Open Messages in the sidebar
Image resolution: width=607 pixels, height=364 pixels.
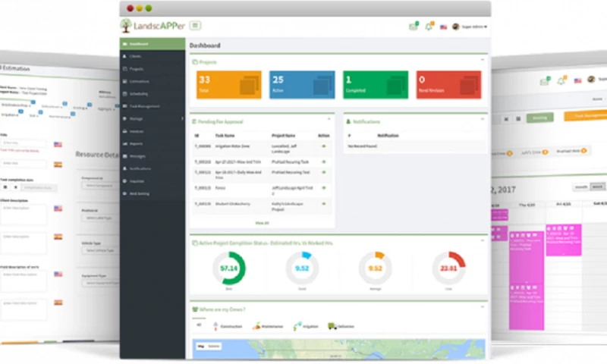click(153, 156)
